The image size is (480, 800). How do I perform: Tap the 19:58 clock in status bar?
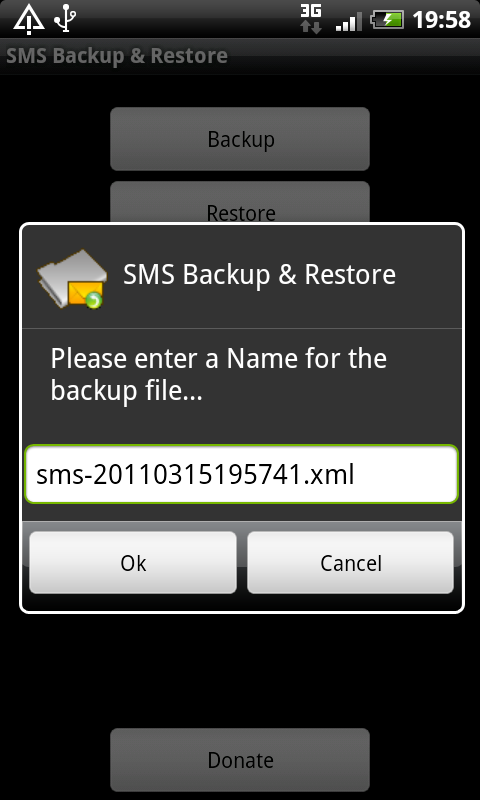click(x=441, y=20)
